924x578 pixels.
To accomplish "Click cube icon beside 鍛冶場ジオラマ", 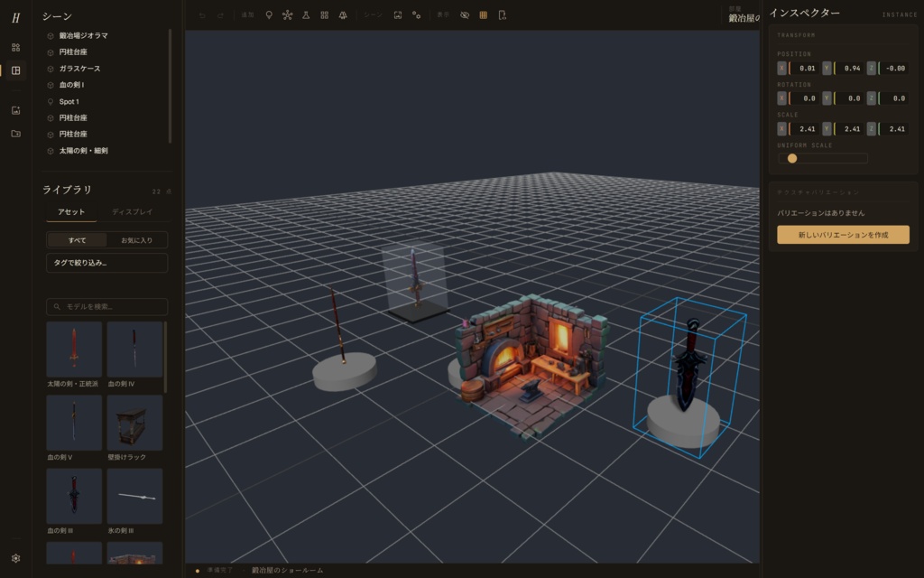I will pos(51,36).
